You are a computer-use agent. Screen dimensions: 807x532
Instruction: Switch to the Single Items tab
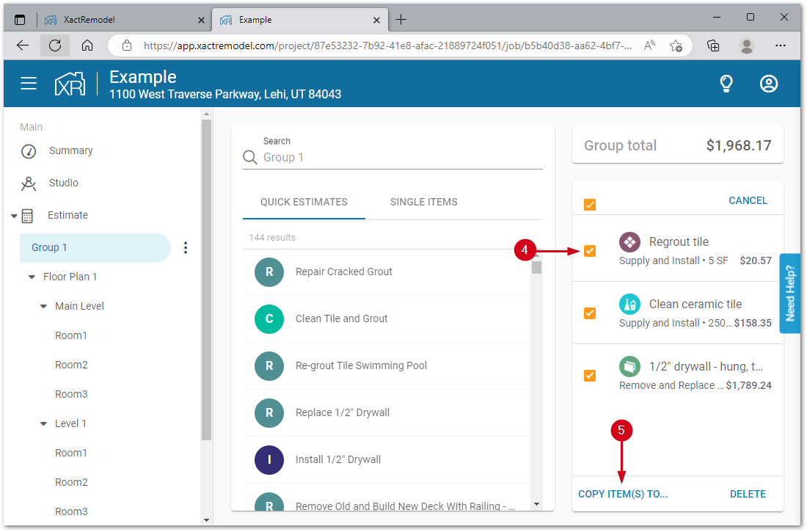423,202
